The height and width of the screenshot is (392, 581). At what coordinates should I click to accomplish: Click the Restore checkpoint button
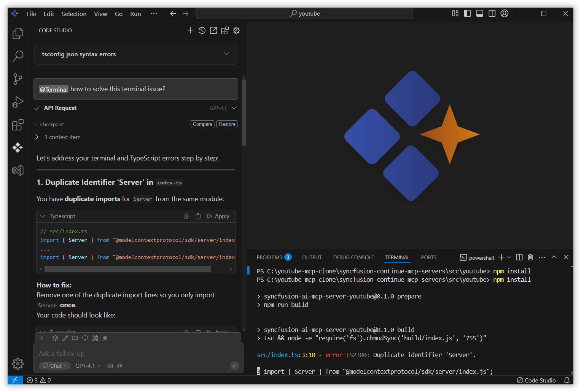pyautogui.click(x=227, y=124)
